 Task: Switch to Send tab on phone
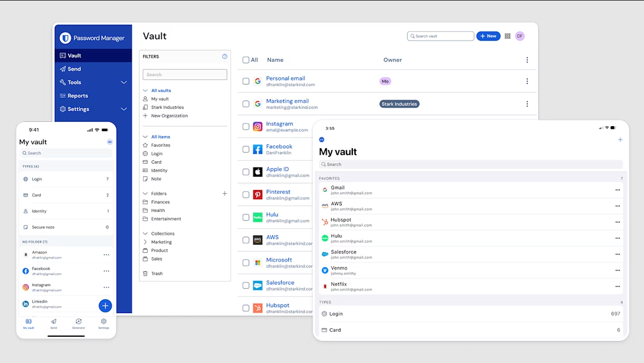coord(53,324)
